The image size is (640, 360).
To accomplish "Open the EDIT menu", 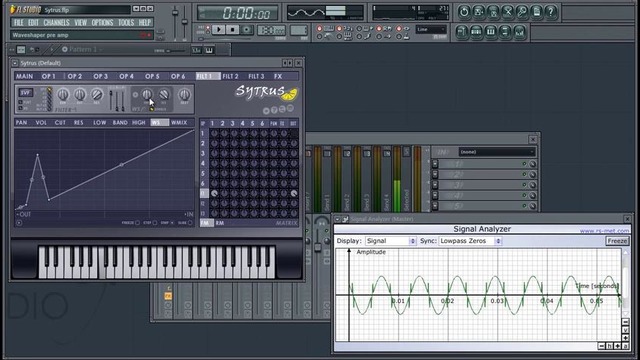I will click(33, 22).
